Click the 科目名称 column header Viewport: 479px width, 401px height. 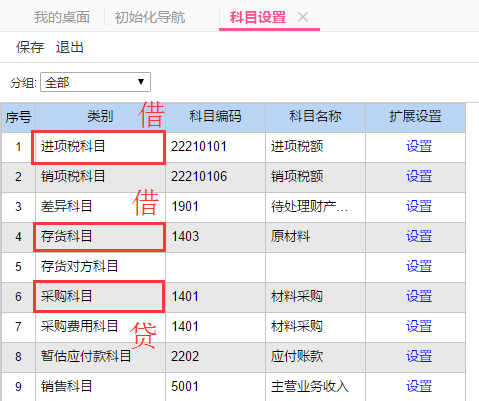pos(315,117)
